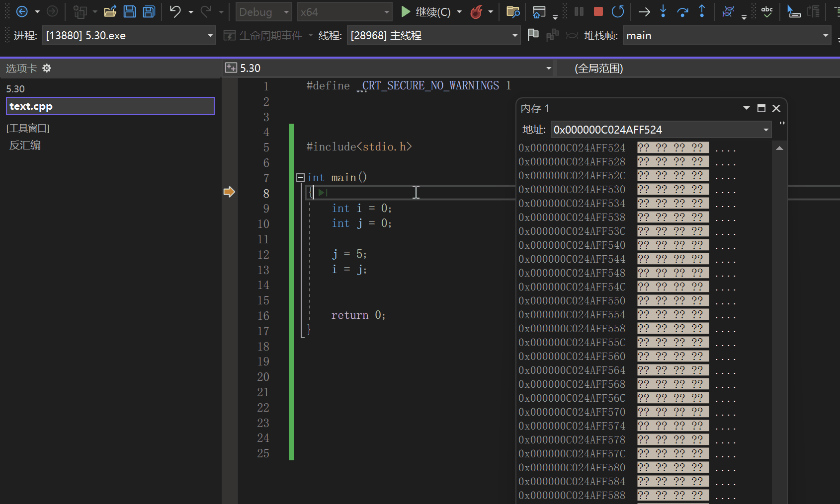
Task: Restart the debugging session
Action: pyautogui.click(x=618, y=11)
